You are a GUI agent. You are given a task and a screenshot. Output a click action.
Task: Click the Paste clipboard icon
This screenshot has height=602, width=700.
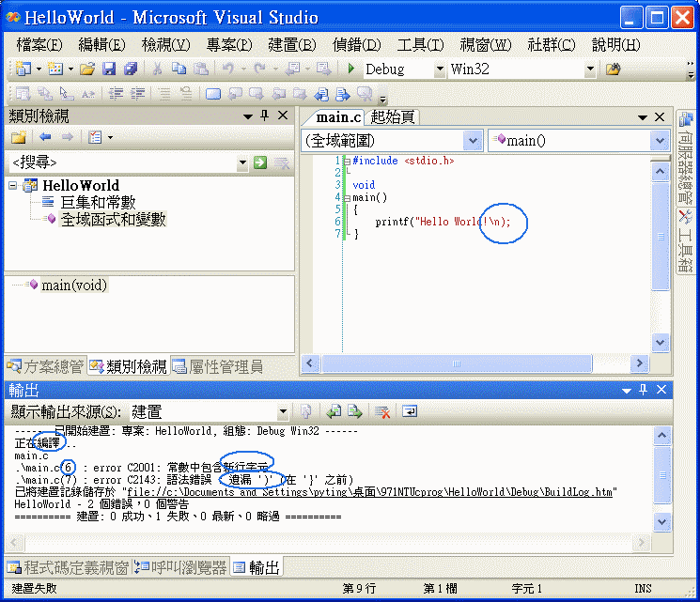coord(201,69)
